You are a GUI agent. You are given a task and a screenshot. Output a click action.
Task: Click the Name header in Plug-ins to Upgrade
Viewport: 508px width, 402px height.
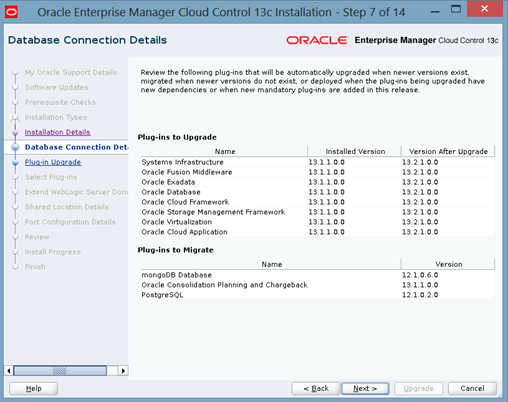click(224, 151)
